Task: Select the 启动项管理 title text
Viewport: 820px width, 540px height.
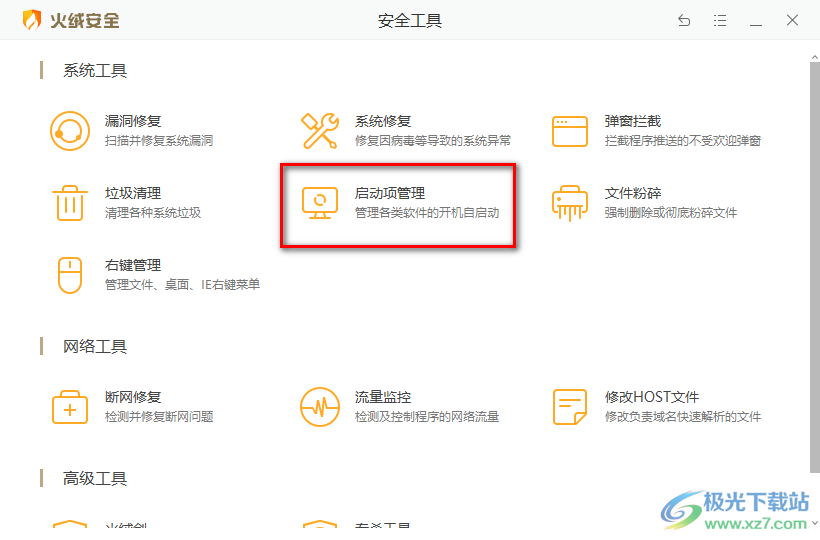Action: tap(390, 193)
